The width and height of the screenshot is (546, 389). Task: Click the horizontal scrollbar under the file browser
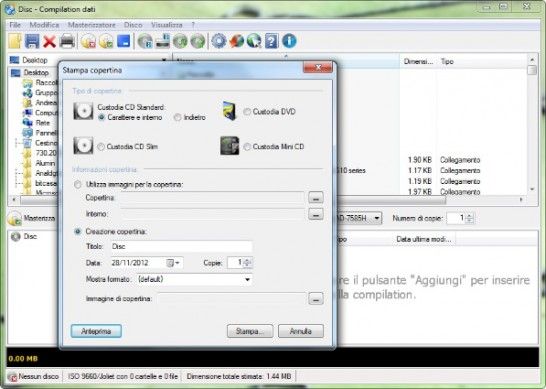pyautogui.click(x=267, y=200)
